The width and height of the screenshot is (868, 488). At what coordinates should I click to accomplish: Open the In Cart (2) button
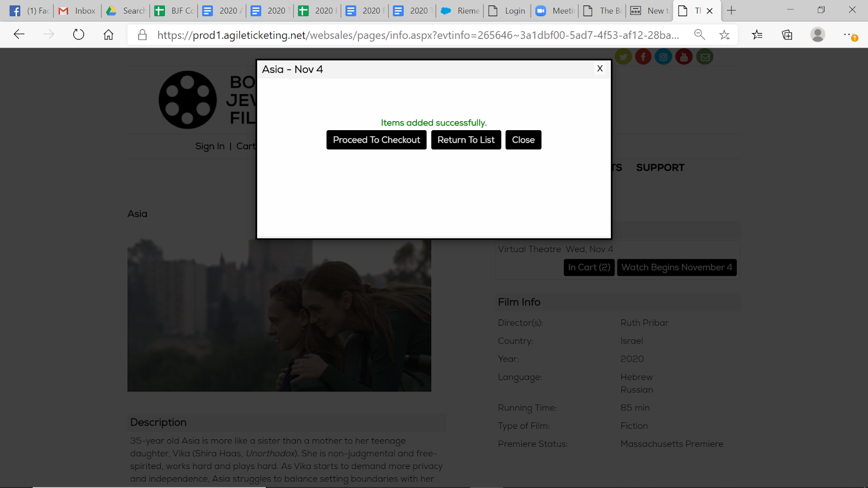pos(589,267)
